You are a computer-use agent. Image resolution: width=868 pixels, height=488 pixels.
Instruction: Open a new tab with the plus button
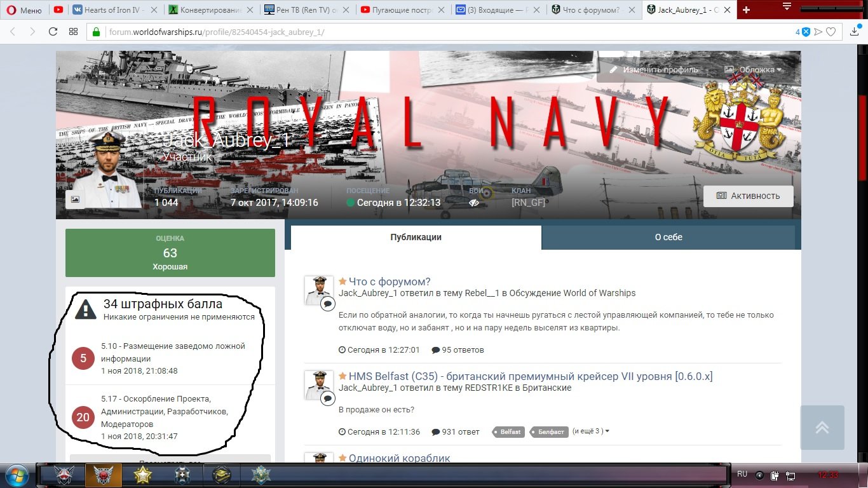(x=746, y=10)
